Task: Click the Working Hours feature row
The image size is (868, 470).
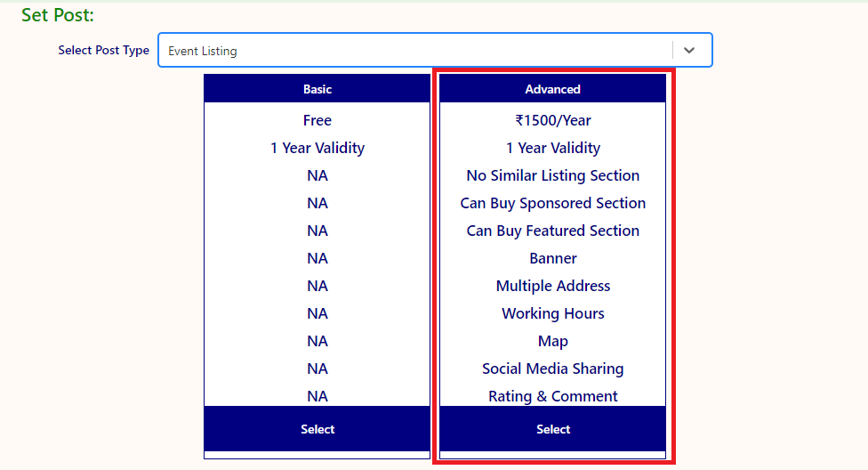Action: pyautogui.click(x=552, y=313)
